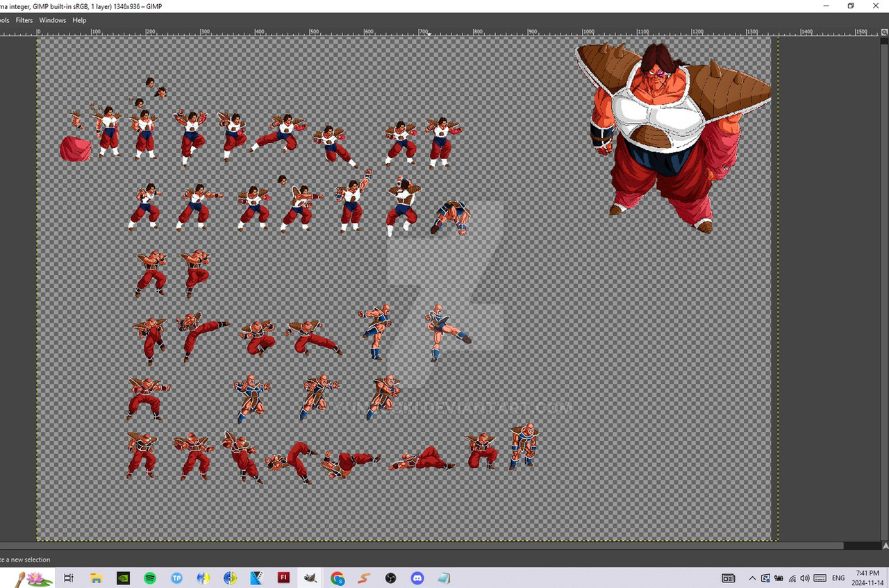Click the battery status tray icon
889x588 pixels.
(779, 578)
